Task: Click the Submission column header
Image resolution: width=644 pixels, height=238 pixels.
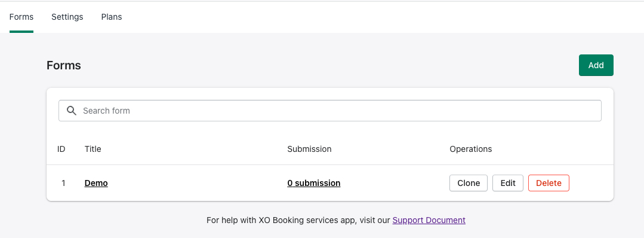Action: pos(309,149)
